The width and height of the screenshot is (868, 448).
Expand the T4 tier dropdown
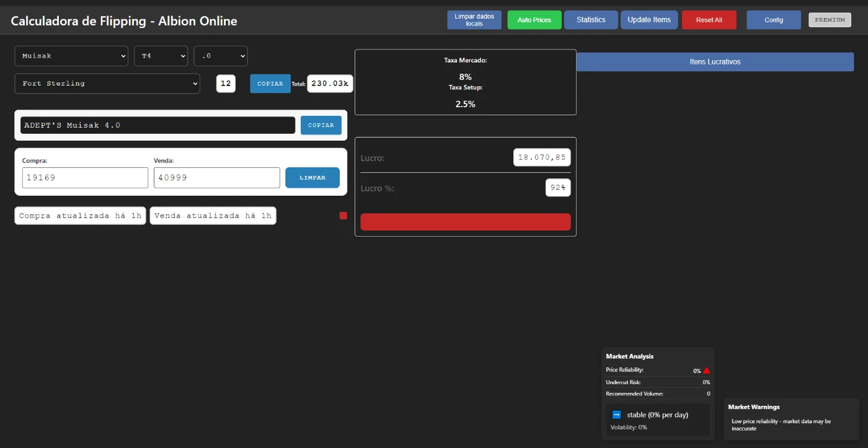coord(161,56)
